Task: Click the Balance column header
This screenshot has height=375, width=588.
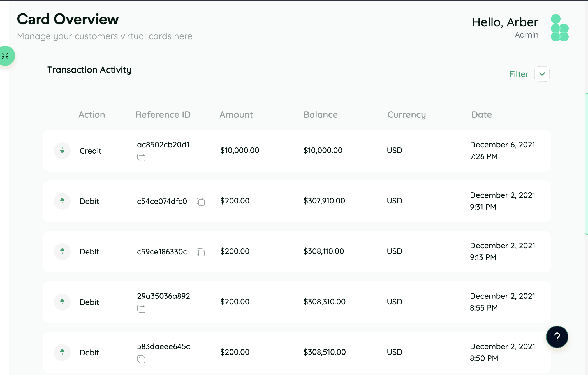Action: point(320,115)
